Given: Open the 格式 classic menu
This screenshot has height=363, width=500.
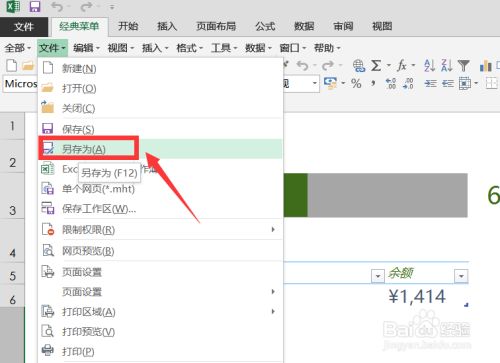Looking at the screenshot, I should click(190, 48).
